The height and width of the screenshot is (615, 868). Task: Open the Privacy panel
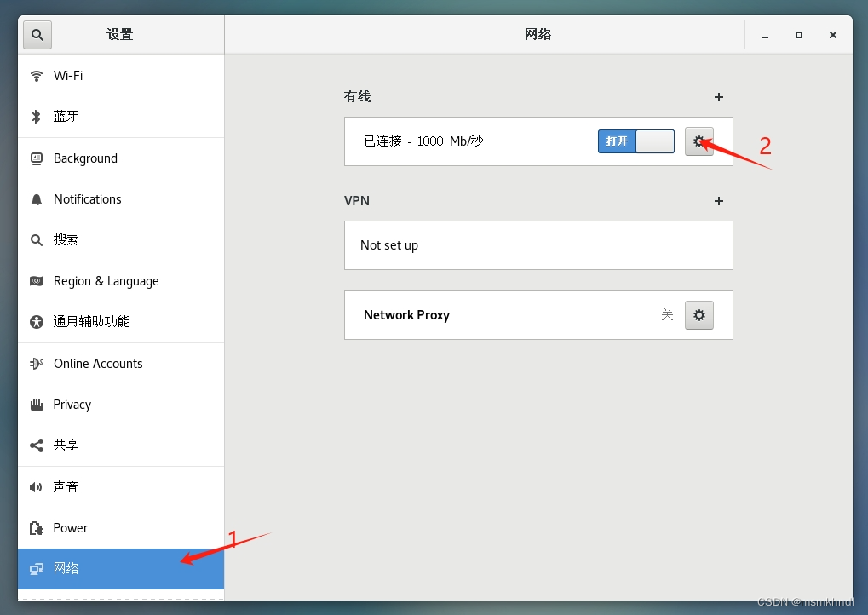click(121, 405)
